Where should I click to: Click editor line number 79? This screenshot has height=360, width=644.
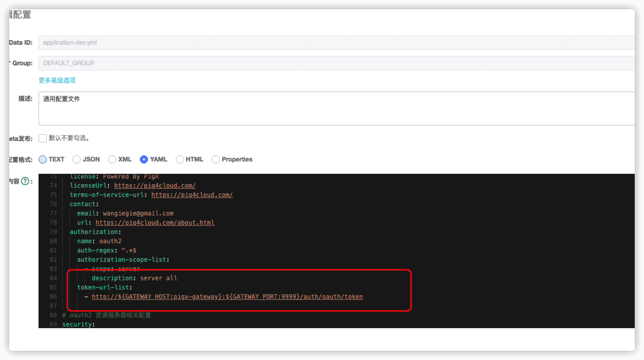tap(53, 232)
